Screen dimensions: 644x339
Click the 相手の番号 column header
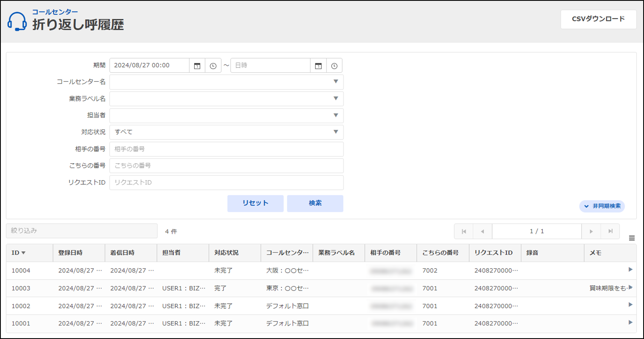[391, 253]
